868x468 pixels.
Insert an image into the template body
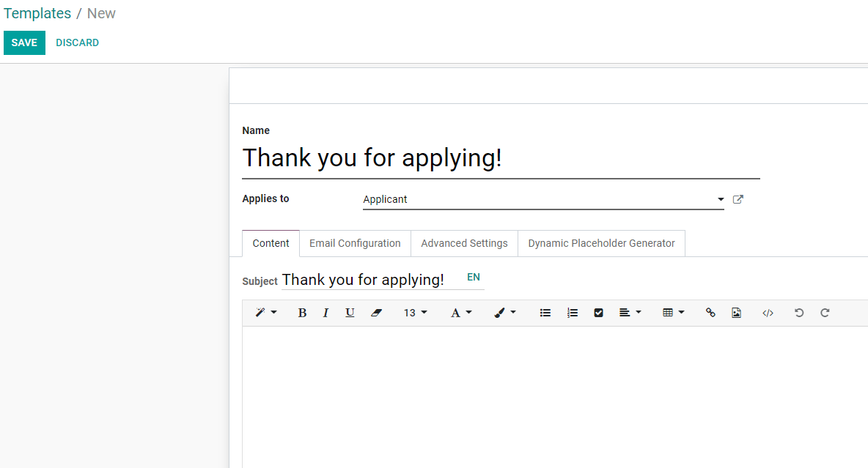click(x=737, y=313)
